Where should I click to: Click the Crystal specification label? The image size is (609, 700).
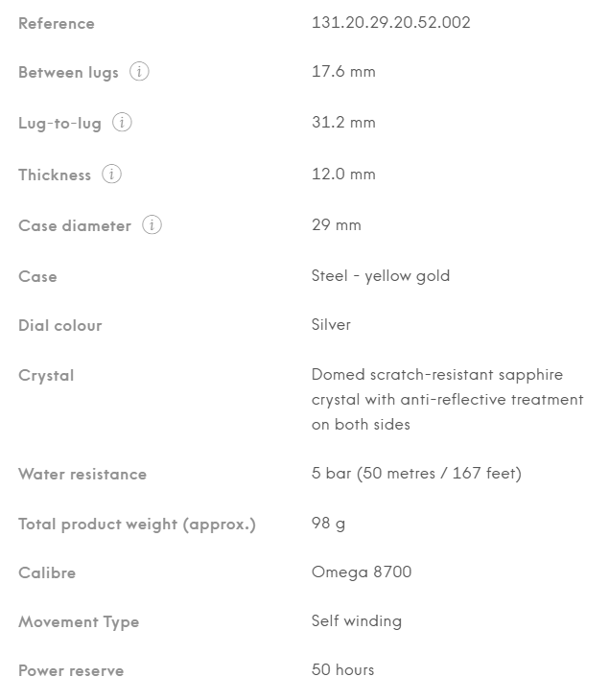[x=46, y=376]
